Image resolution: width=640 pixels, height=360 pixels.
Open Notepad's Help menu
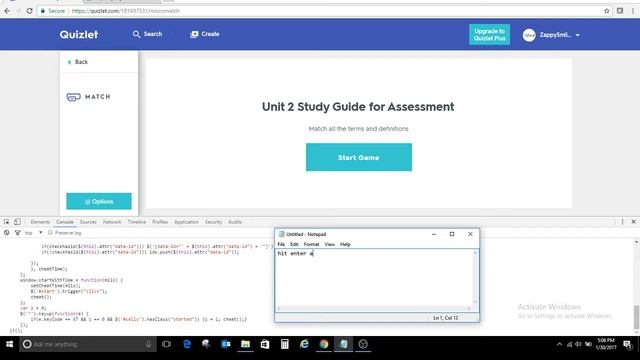point(345,244)
